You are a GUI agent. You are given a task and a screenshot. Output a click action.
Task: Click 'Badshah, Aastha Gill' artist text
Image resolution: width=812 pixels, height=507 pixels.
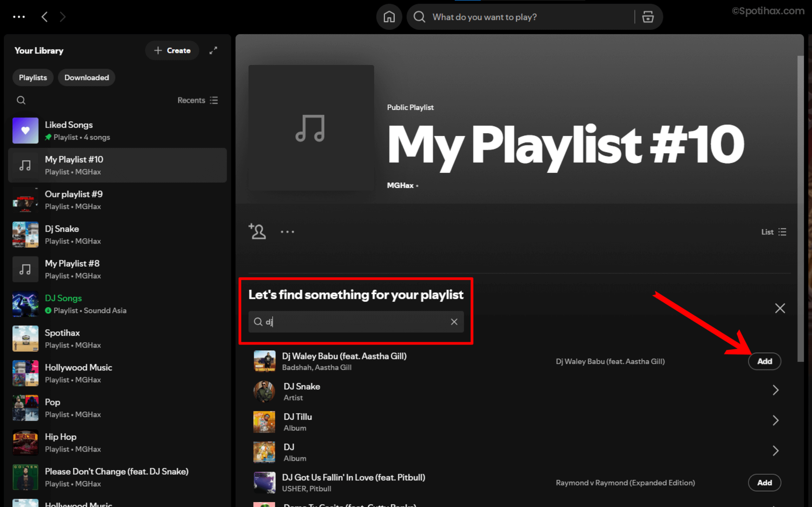click(x=317, y=368)
